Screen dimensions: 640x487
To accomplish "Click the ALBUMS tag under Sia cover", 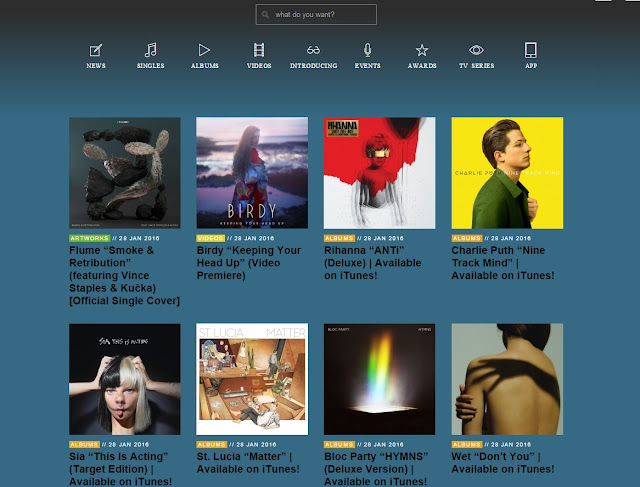I will [84, 445].
